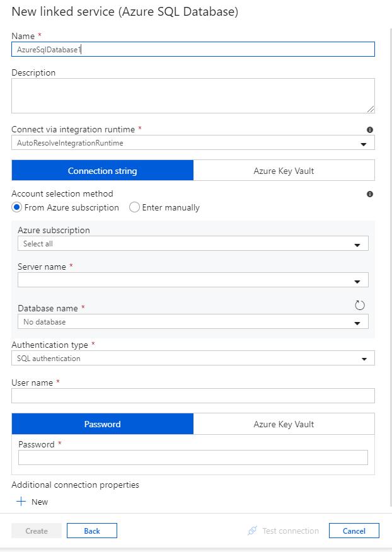Screen dimensions: 392x552
Task: Select From Azure subscription radio button
Action: tap(16, 207)
